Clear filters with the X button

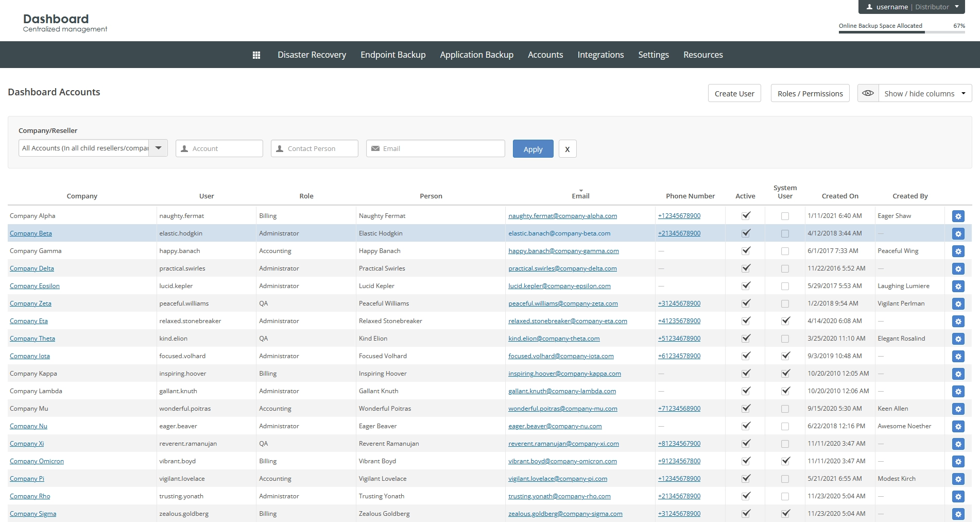click(x=568, y=149)
